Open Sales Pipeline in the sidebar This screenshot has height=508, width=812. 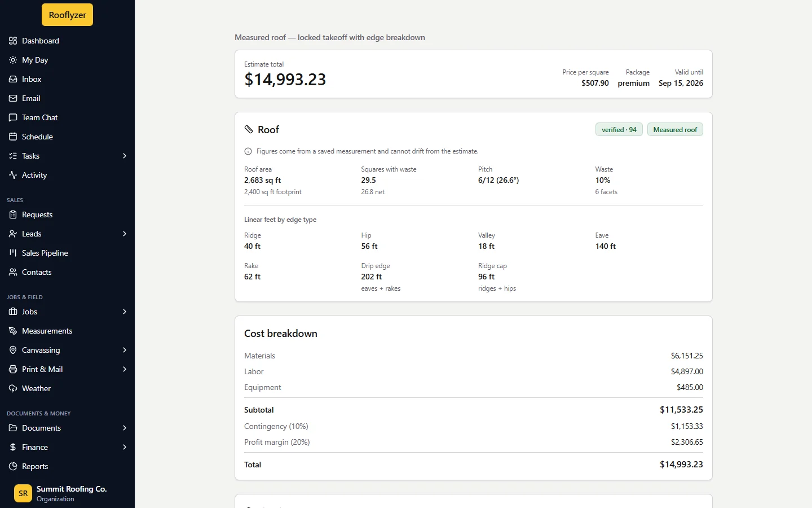coord(68,253)
